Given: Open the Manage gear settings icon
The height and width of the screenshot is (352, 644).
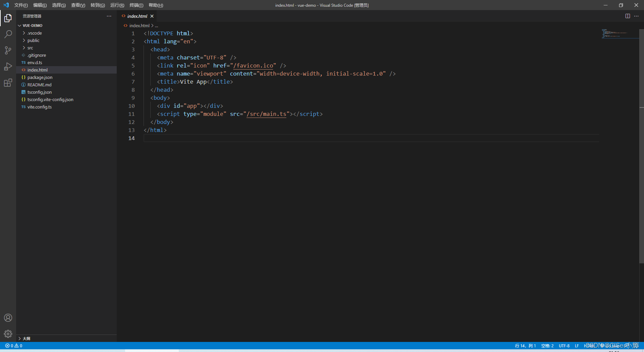Looking at the screenshot, I should pyautogui.click(x=8, y=334).
